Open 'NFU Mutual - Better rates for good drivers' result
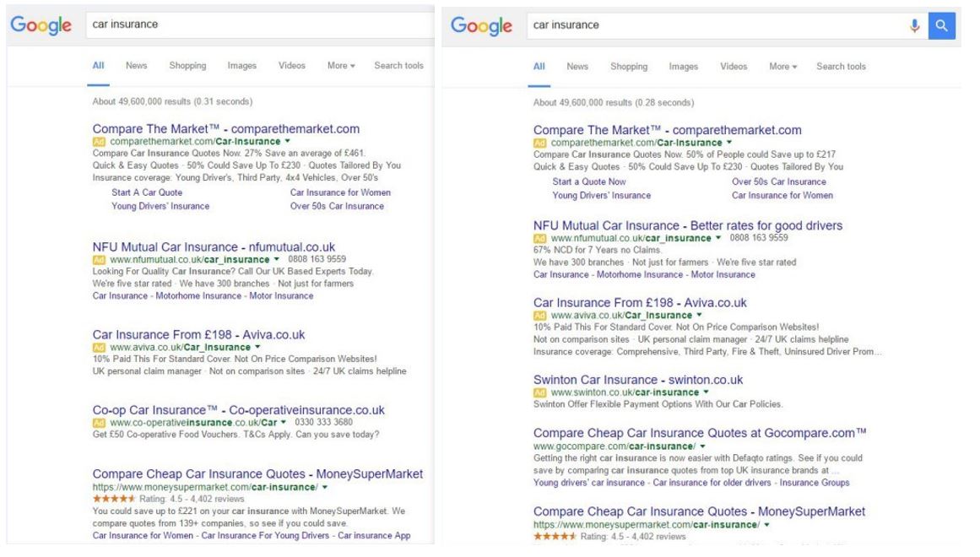The image size is (980, 557). [687, 225]
